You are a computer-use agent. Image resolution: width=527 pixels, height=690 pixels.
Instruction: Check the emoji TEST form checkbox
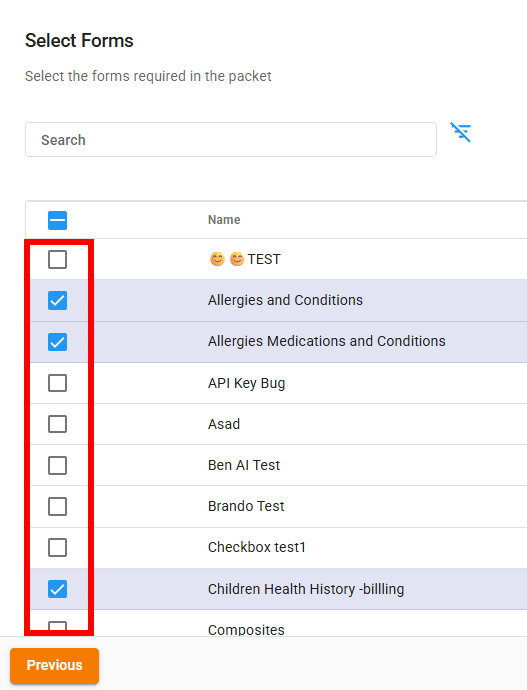[x=58, y=260]
